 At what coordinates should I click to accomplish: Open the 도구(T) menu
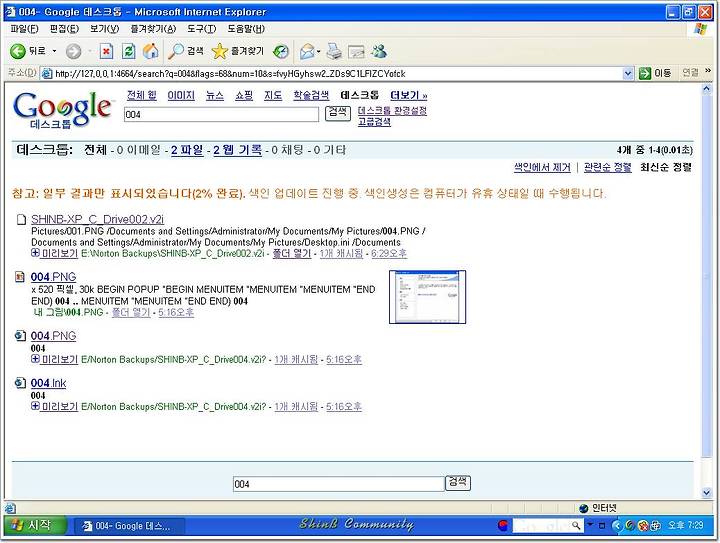coord(201,29)
